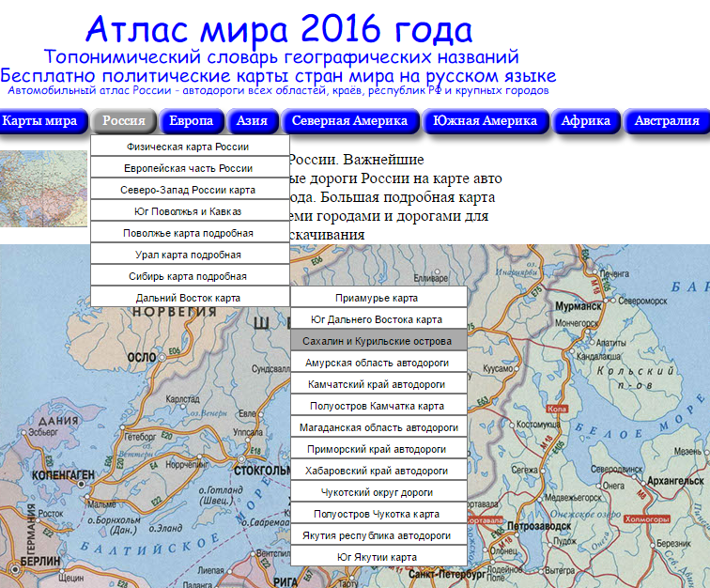
Task: Open the Европа navigation button
Action: click(x=191, y=121)
